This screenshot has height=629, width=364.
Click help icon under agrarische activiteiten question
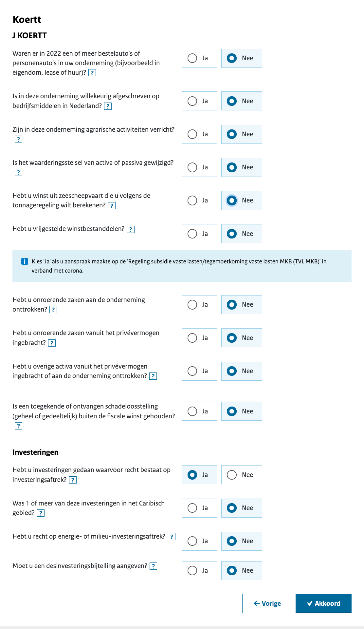click(x=18, y=139)
